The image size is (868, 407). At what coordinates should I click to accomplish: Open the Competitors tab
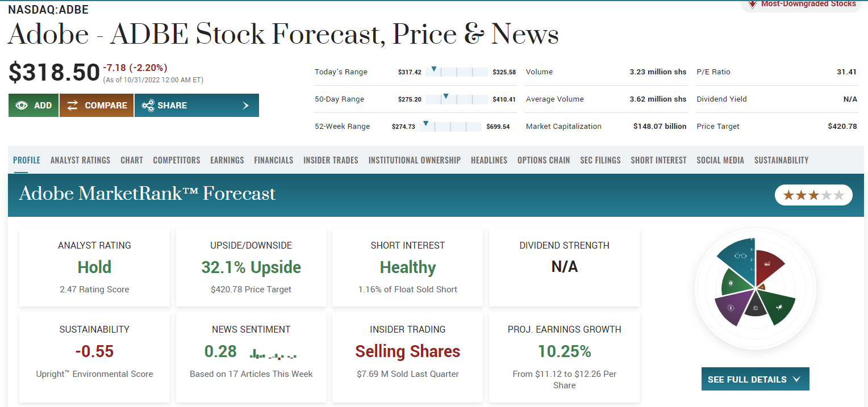click(x=177, y=160)
